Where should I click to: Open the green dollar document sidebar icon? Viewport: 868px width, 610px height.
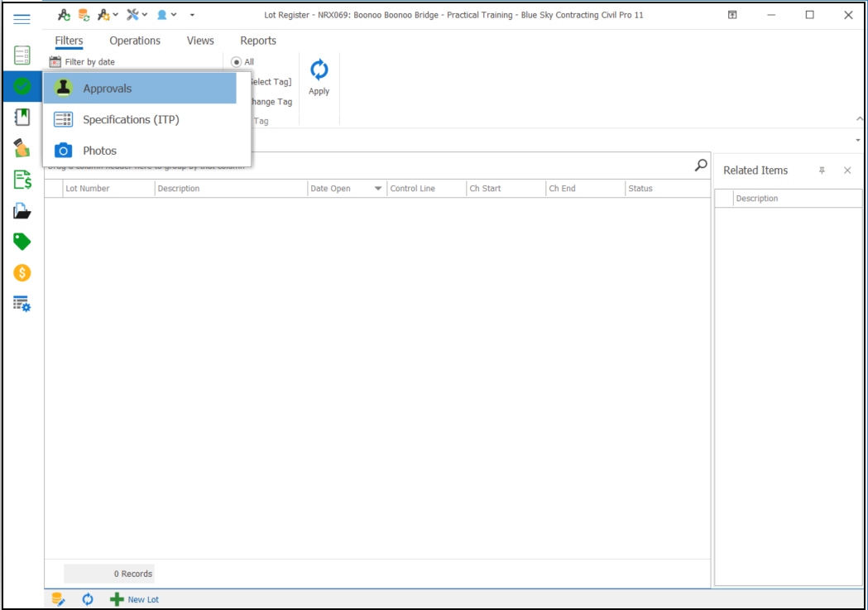pyautogui.click(x=22, y=180)
